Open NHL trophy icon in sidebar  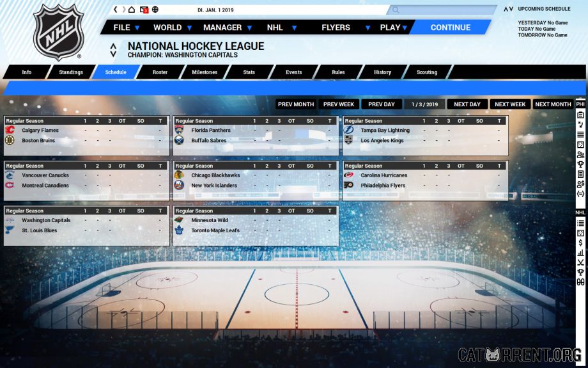580,272
